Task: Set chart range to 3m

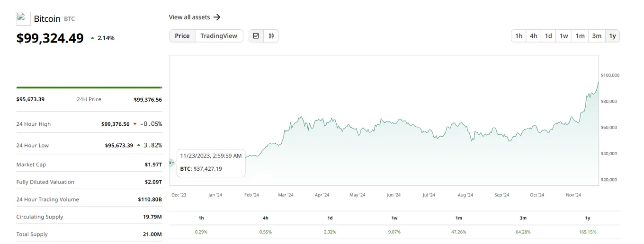Action: coord(597,36)
